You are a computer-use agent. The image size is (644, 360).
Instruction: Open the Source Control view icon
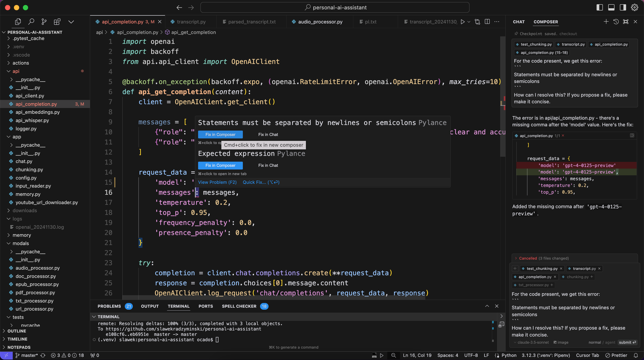tap(44, 22)
